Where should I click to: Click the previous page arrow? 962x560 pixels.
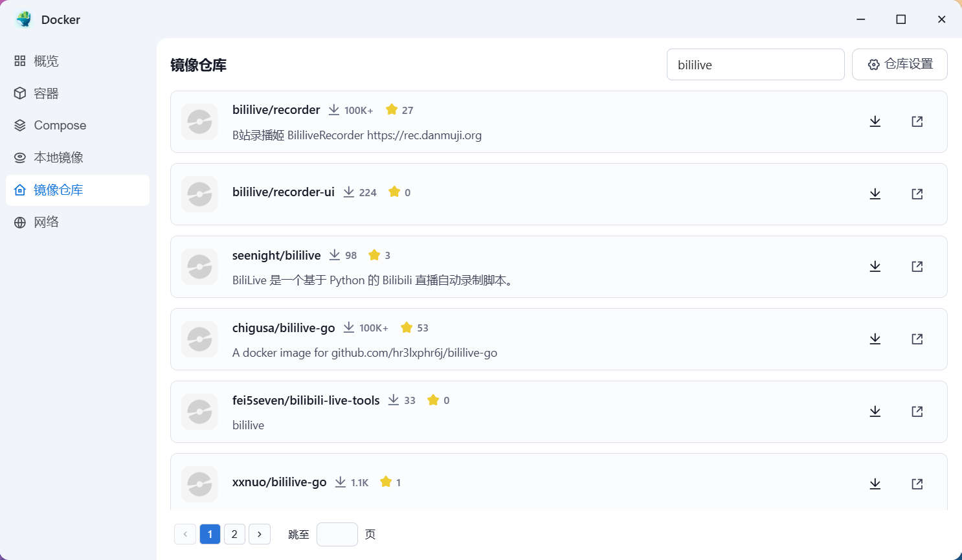185,534
